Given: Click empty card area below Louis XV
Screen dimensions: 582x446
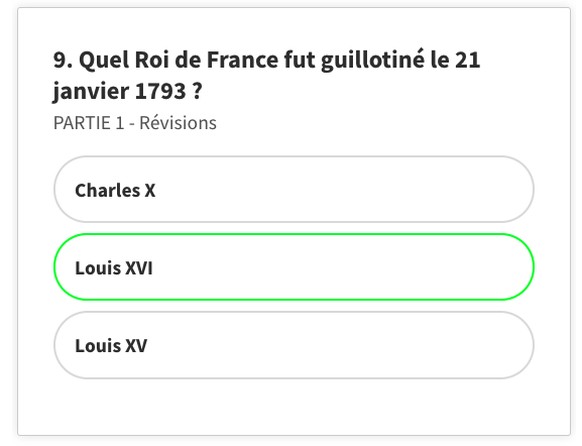Looking at the screenshot, I should (x=294, y=407).
